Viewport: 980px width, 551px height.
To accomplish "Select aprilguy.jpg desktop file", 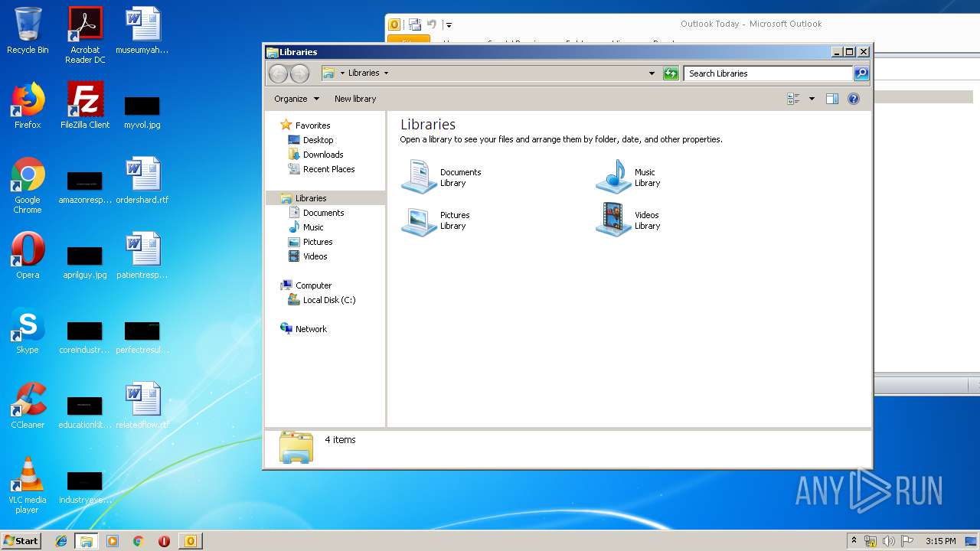I will pos(85,262).
